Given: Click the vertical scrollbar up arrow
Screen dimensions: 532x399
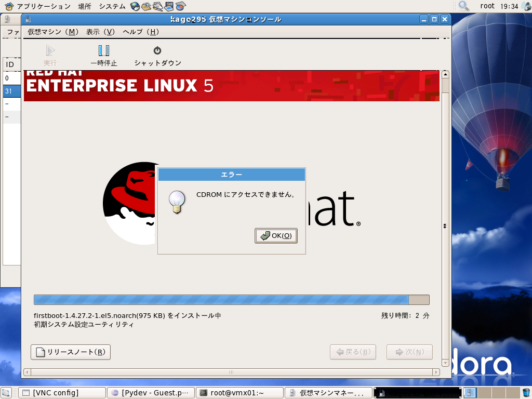Looking at the screenshot, I should (x=445, y=74).
